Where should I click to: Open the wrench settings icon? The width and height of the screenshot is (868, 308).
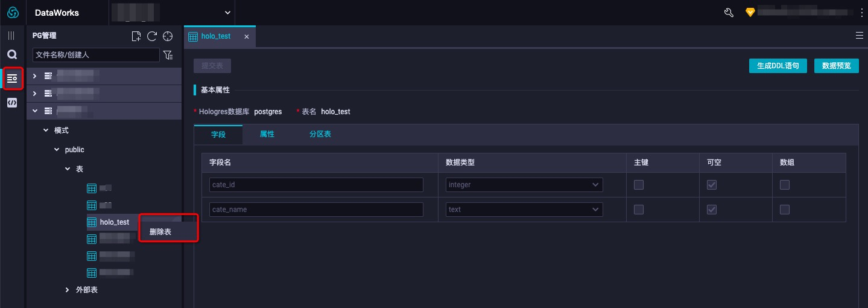[728, 13]
